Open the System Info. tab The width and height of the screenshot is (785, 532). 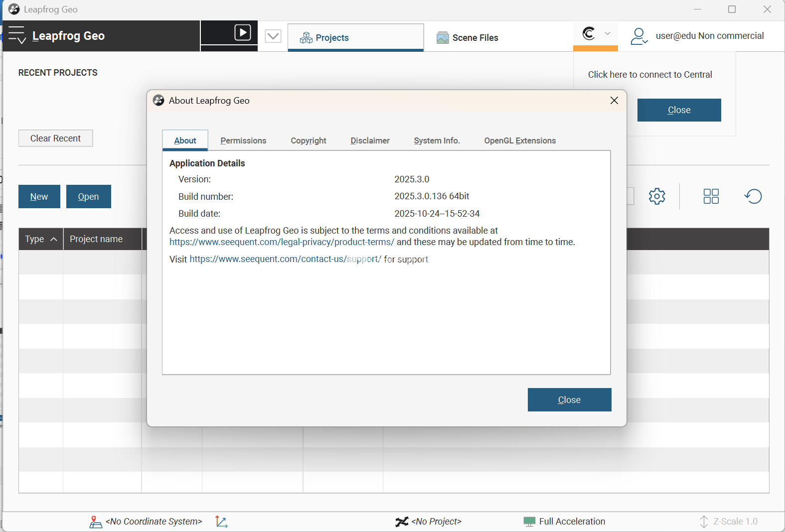pyautogui.click(x=437, y=140)
